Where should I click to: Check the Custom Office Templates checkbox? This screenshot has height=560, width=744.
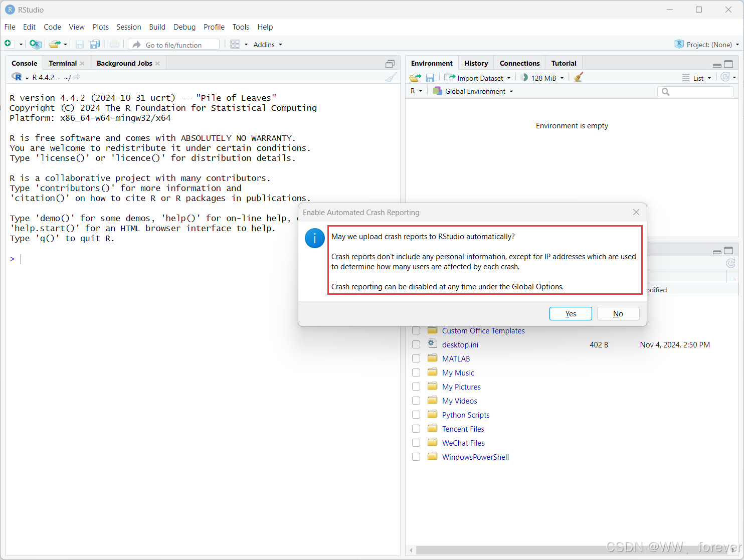click(x=416, y=331)
